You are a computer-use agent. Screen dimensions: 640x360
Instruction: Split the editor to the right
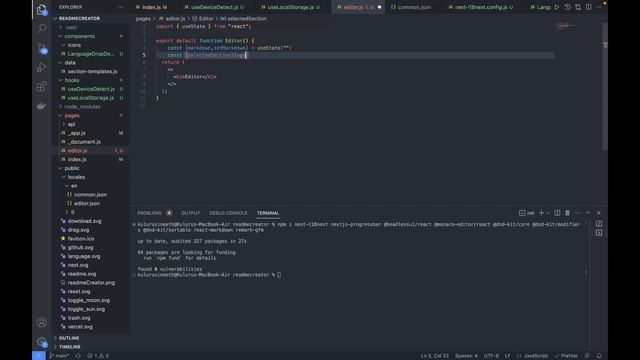coord(589,7)
